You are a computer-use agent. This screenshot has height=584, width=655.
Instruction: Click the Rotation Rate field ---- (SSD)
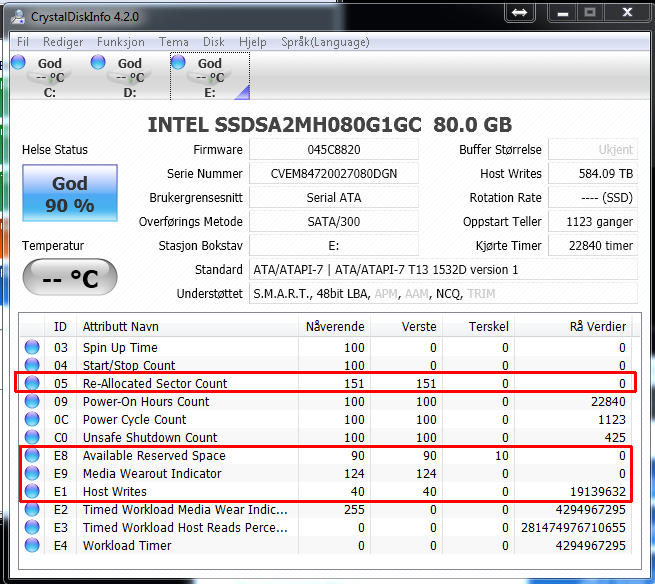point(593,198)
